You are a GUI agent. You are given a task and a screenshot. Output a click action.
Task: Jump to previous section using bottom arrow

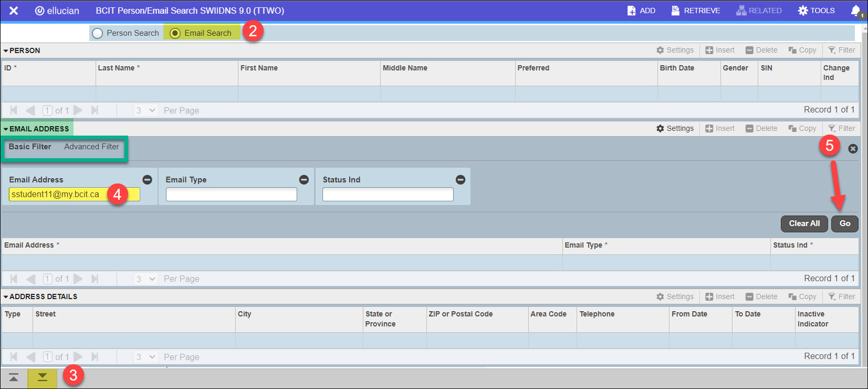tap(14, 377)
